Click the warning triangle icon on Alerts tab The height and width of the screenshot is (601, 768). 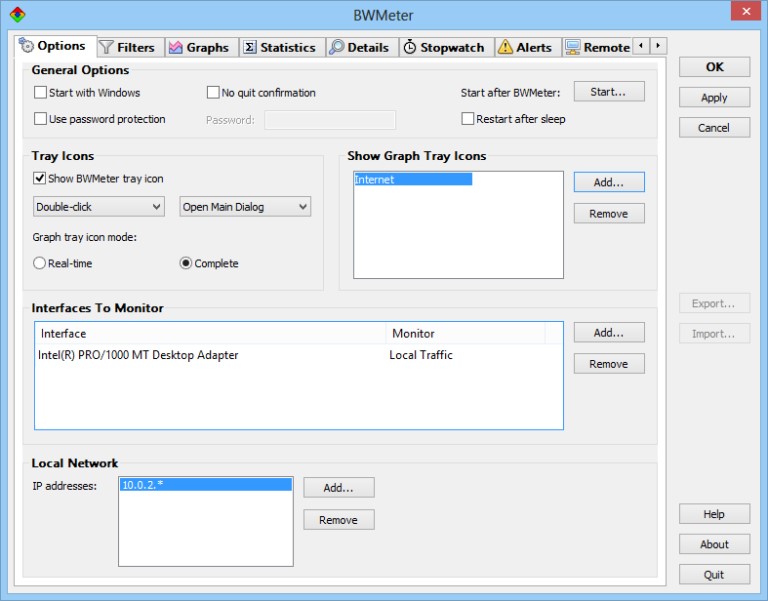click(505, 47)
